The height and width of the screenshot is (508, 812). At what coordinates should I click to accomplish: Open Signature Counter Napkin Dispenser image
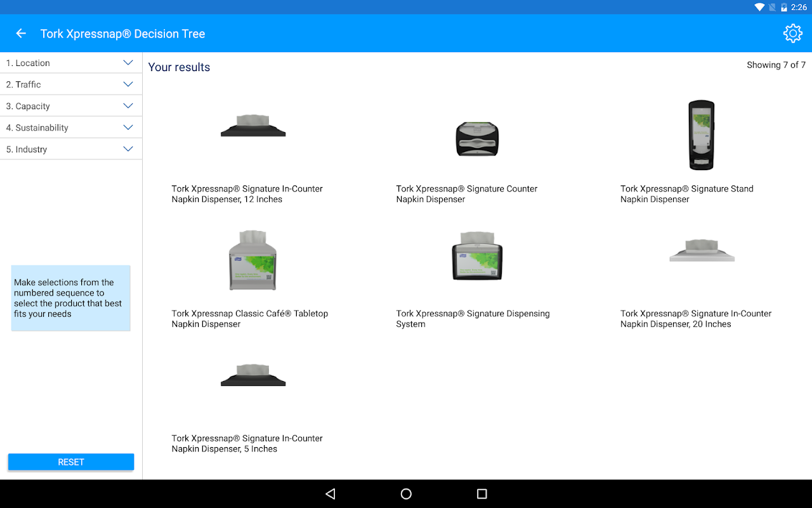(478, 139)
